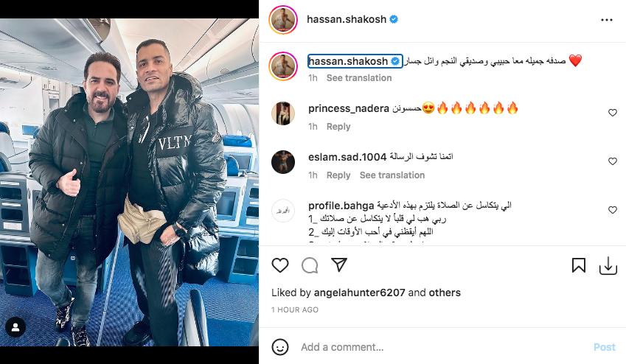The width and height of the screenshot is (626, 364).
Task: Reply to princess_nadera's comment
Action: (338, 127)
